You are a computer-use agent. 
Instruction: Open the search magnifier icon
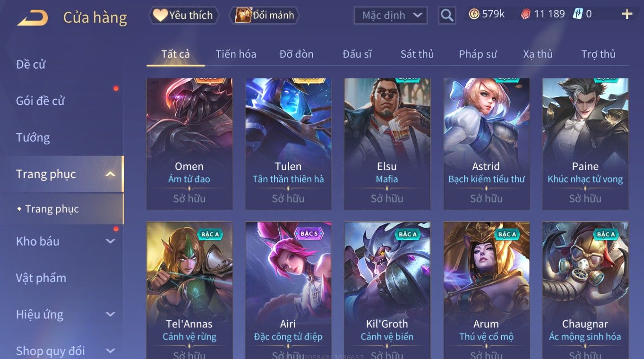(447, 16)
